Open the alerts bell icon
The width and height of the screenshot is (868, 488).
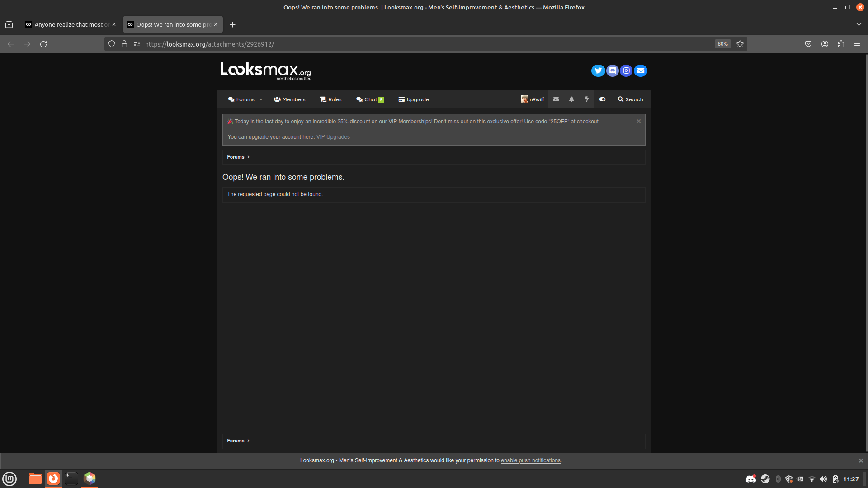571,99
